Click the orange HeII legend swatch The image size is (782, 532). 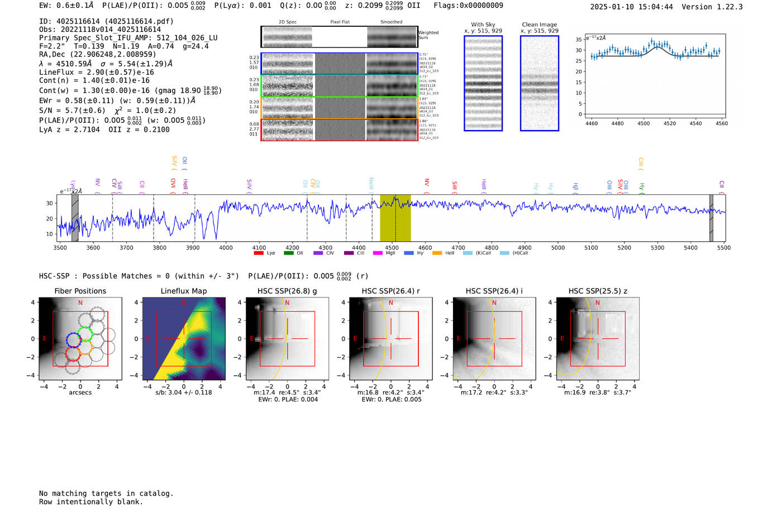coord(437,253)
